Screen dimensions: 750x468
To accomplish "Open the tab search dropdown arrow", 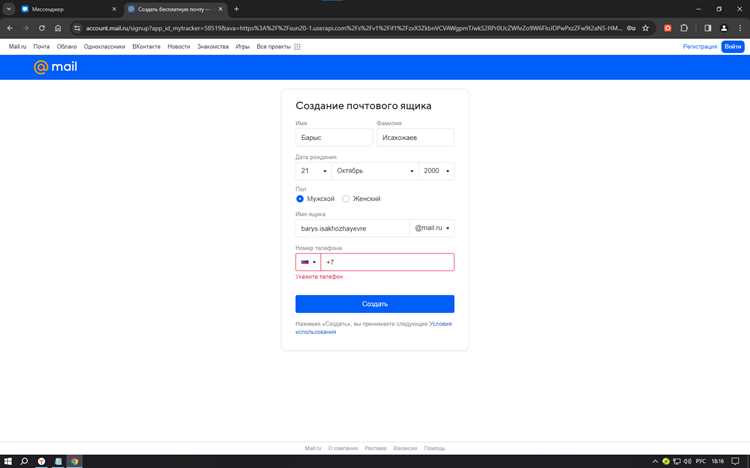I will point(9,9).
